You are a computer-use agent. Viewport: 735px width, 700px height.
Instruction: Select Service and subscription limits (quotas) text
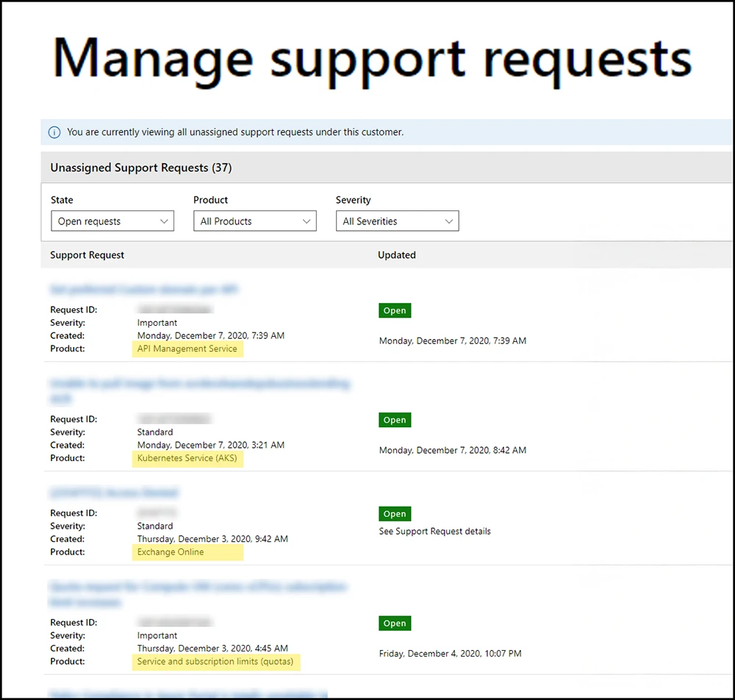pyautogui.click(x=215, y=662)
